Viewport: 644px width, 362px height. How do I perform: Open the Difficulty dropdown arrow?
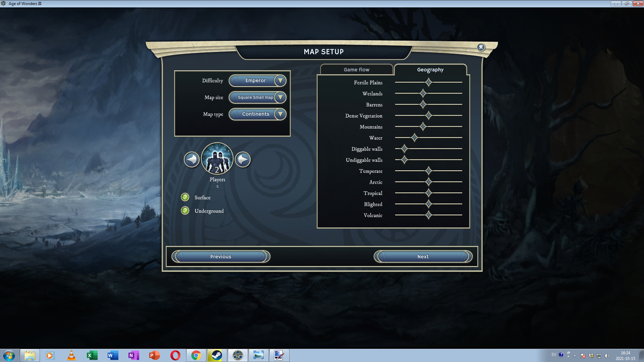click(280, 80)
